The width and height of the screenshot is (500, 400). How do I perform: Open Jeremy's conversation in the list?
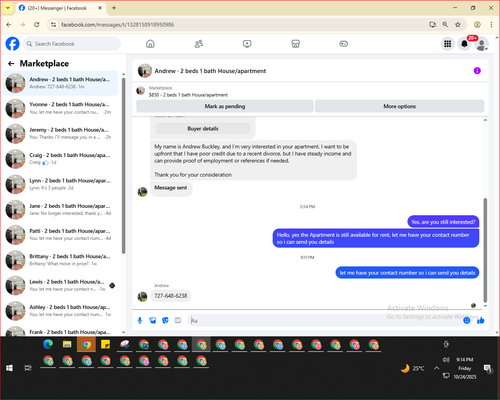pos(61,133)
